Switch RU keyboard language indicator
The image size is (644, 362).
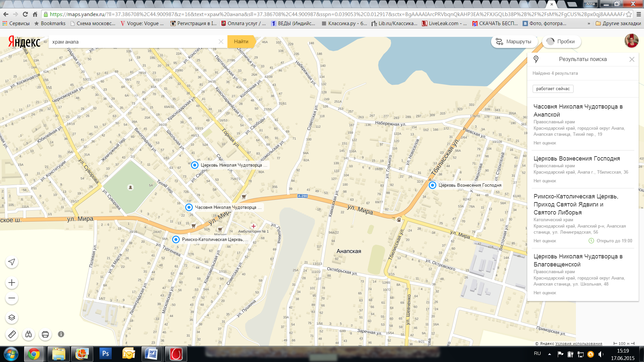(x=537, y=354)
